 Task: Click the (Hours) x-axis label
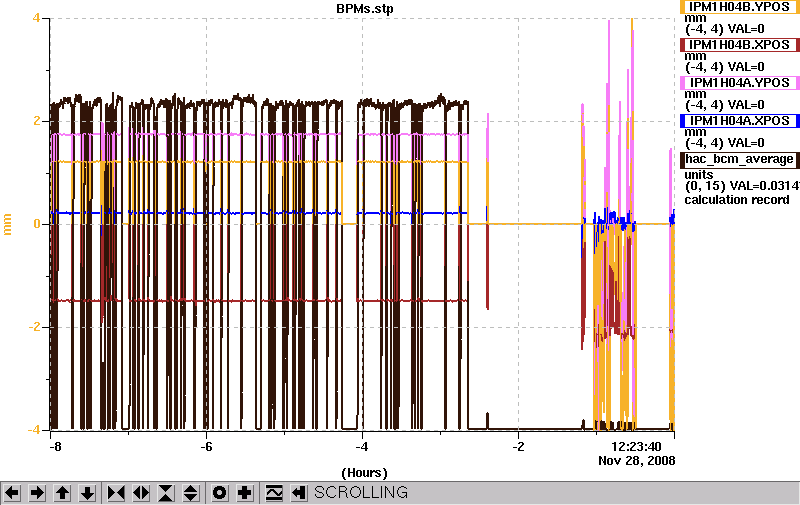coord(364,473)
